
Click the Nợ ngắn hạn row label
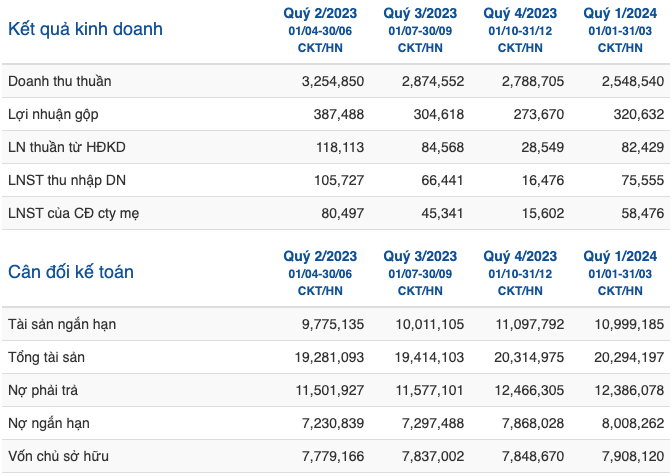[x=49, y=423]
